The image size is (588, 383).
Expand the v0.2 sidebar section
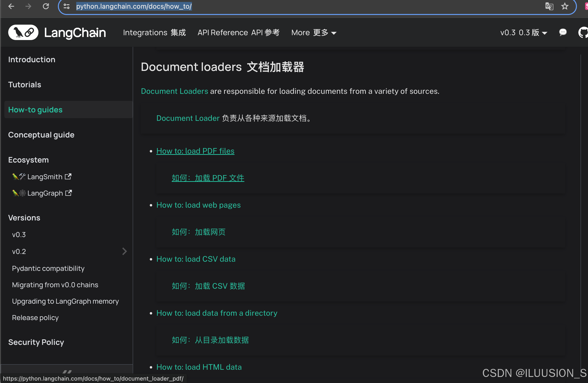coord(124,251)
